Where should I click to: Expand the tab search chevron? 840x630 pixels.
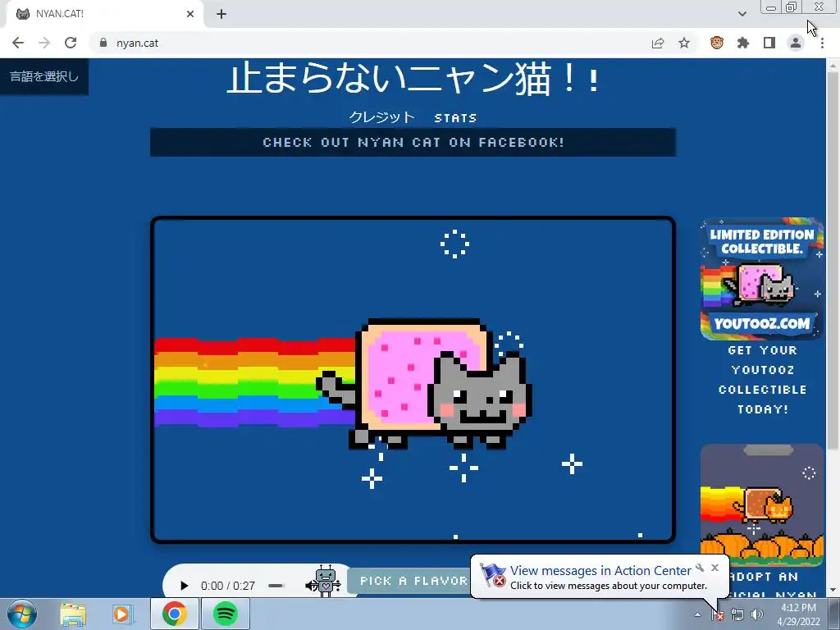pyautogui.click(x=742, y=14)
